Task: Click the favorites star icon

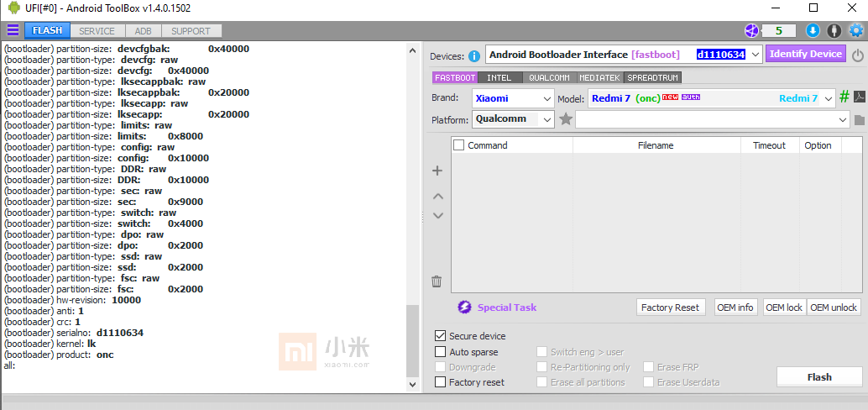Action: (565, 119)
